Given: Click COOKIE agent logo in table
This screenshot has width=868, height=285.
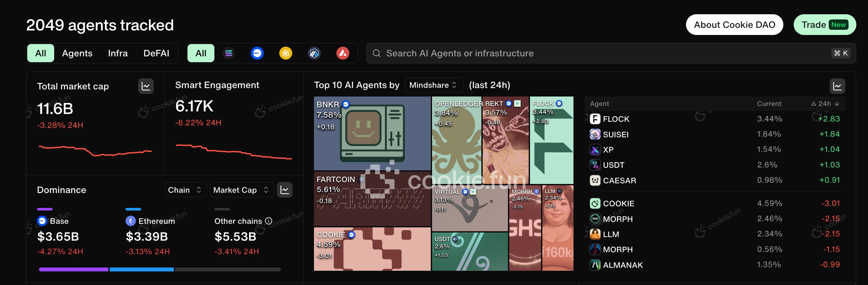Looking at the screenshot, I should tap(595, 204).
